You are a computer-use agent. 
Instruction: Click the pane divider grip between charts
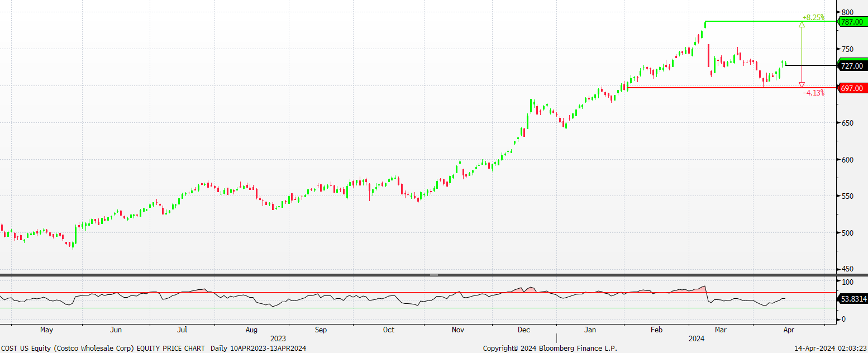click(x=434, y=275)
